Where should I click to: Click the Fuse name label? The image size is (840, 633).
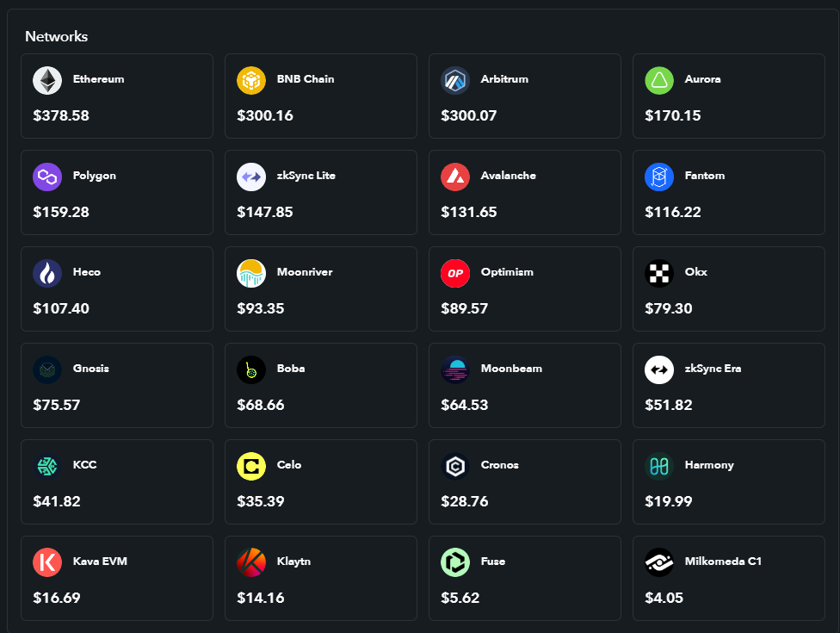(493, 562)
